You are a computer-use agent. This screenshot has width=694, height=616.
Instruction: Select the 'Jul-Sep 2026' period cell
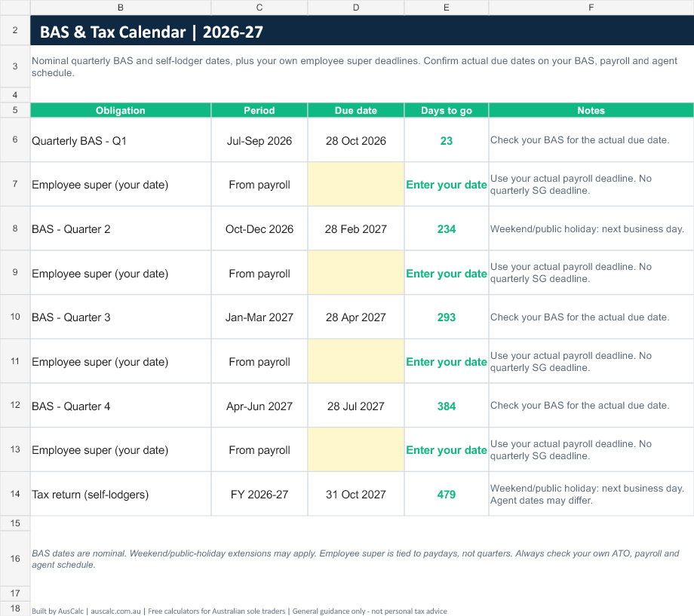point(259,140)
